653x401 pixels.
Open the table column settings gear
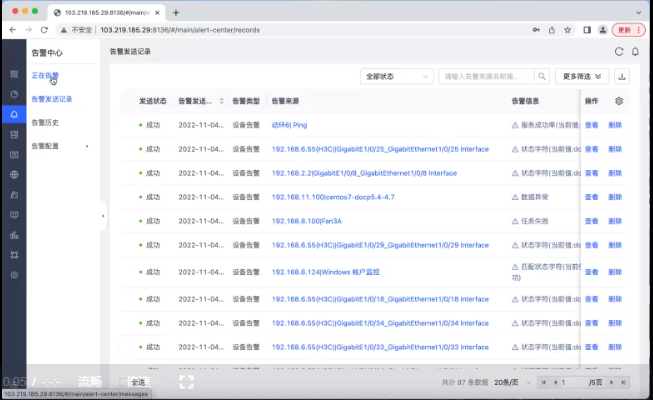pyautogui.click(x=619, y=101)
